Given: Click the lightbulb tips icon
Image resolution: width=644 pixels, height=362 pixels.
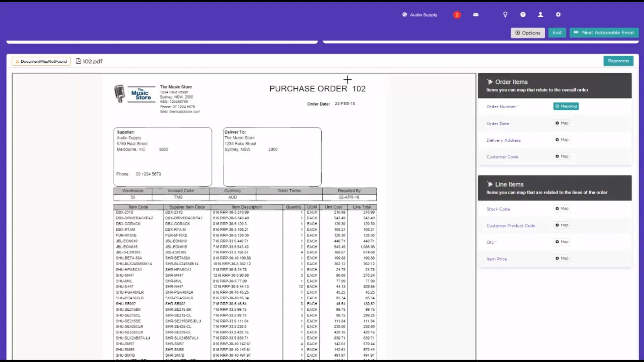Looking at the screenshot, I should [505, 14].
